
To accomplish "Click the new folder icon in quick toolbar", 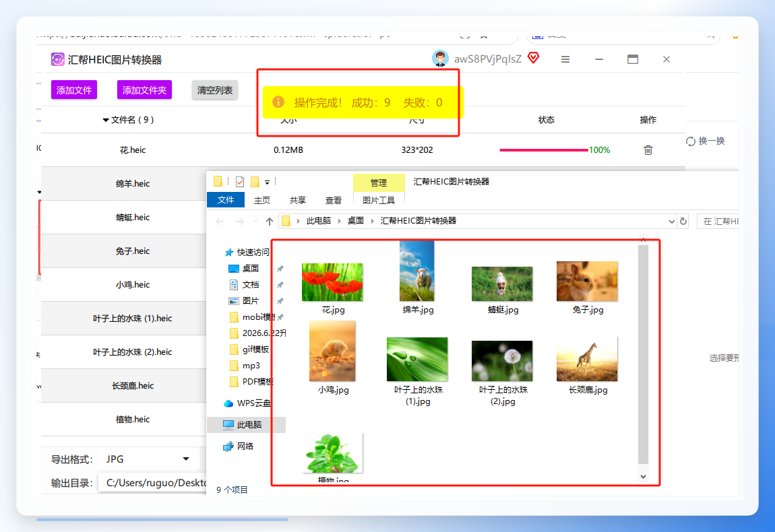I will [255, 182].
